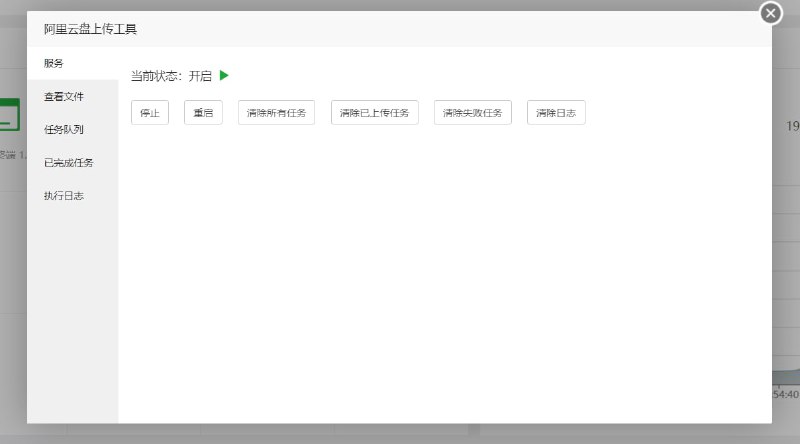Screen dimensions: 800x444
Task: Click the 阿里云盘上传工具 title text
Action: coord(90,29)
